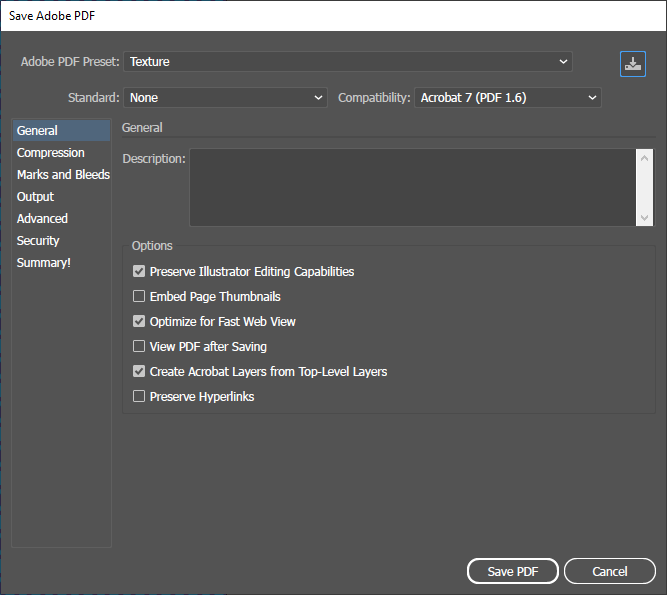Enable View PDF after Saving
The height and width of the screenshot is (595, 667).
139,347
